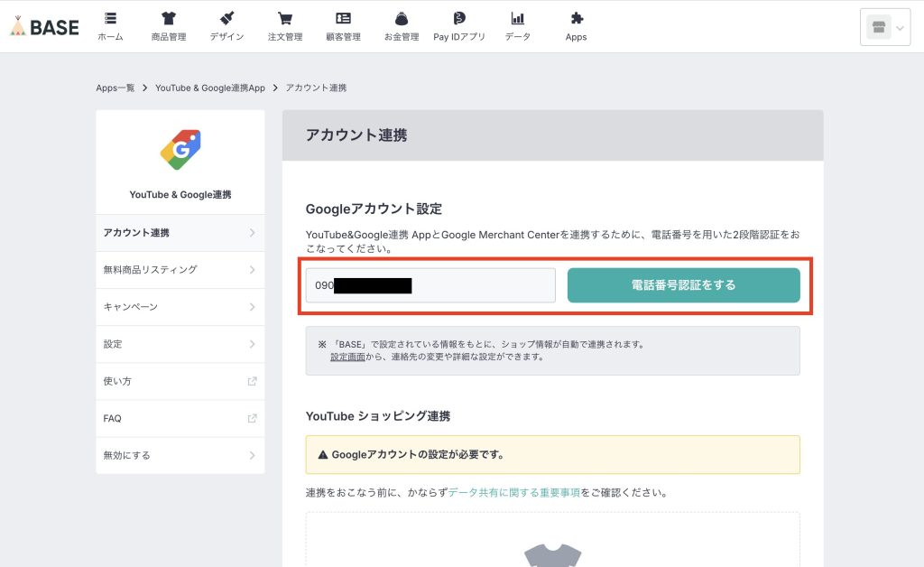This screenshot has width=924, height=567.
Task: Select 設定 in the sidebar
Action: 180,344
